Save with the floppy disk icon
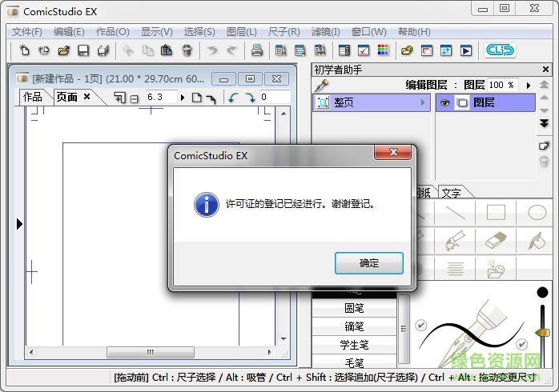 (83, 50)
